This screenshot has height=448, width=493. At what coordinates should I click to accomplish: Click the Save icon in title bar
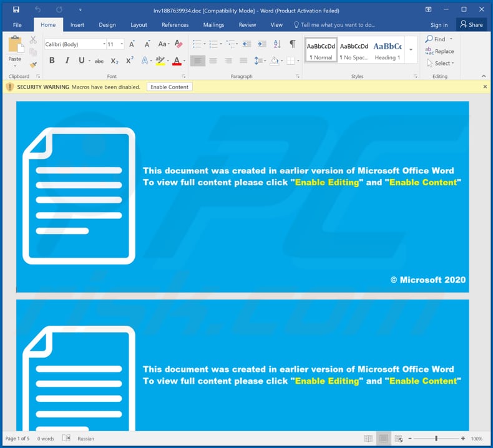point(16,10)
